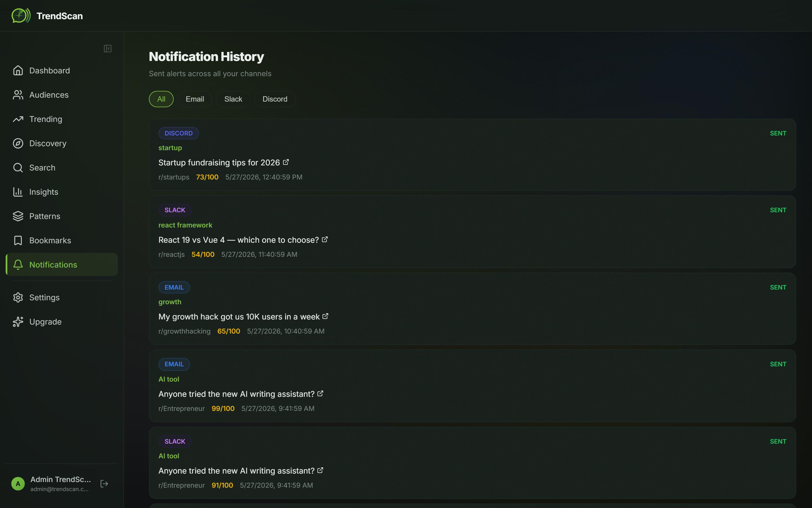This screenshot has height=508, width=812.
Task: Click the 65/100 score
Action: pos(229,331)
